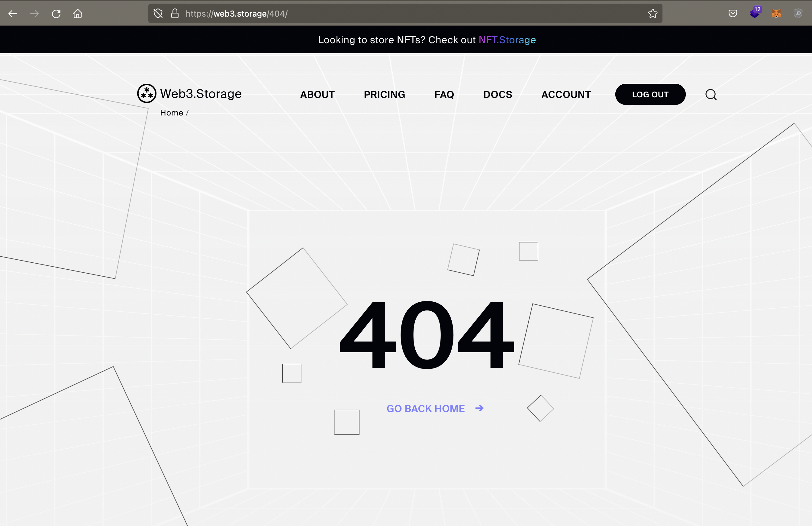This screenshot has width=812, height=526.
Task: Open the purple extension with badge 12
Action: pos(754,14)
